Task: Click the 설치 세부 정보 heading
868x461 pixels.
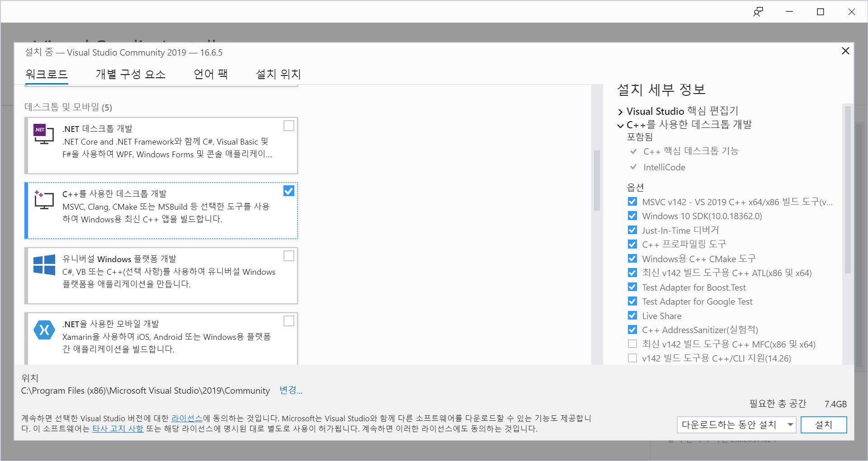Action: click(x=661, y=89)
